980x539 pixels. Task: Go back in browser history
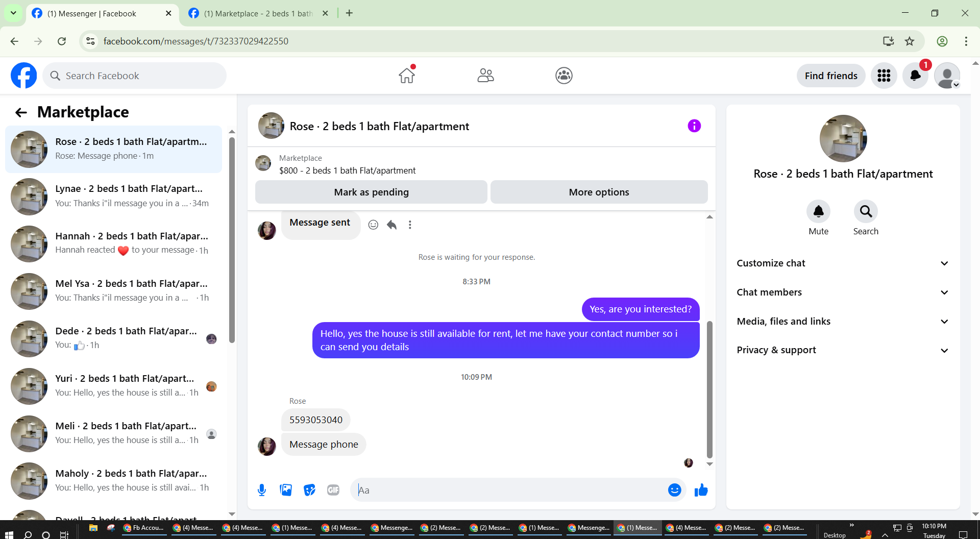[14, 41]
